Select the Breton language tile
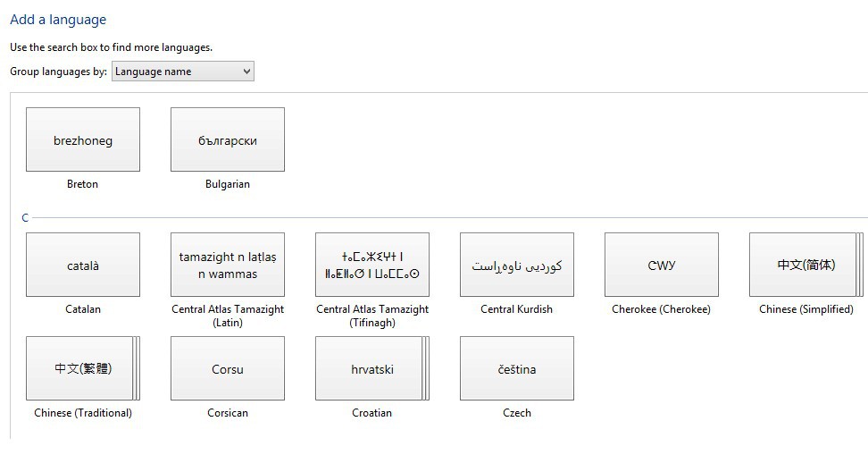868x472 pixels. [83, 139]
